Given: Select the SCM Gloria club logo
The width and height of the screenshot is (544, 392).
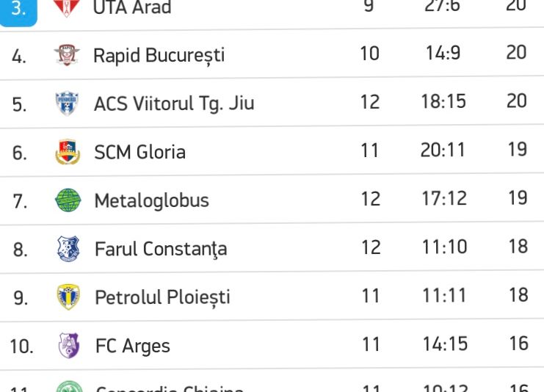Looking at the screenshot, I should pyautogui.click(x=68, y=152).
